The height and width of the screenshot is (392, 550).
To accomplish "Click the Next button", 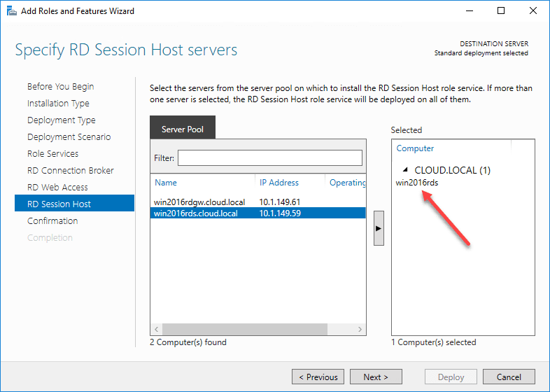I will click(376, 377).
